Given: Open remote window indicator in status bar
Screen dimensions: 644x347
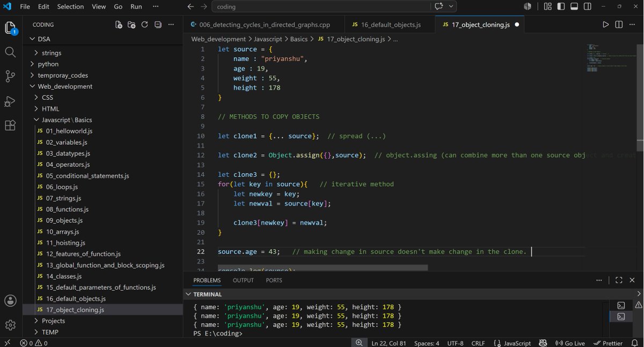Looking at the screenshot, I should coord(7,343).
